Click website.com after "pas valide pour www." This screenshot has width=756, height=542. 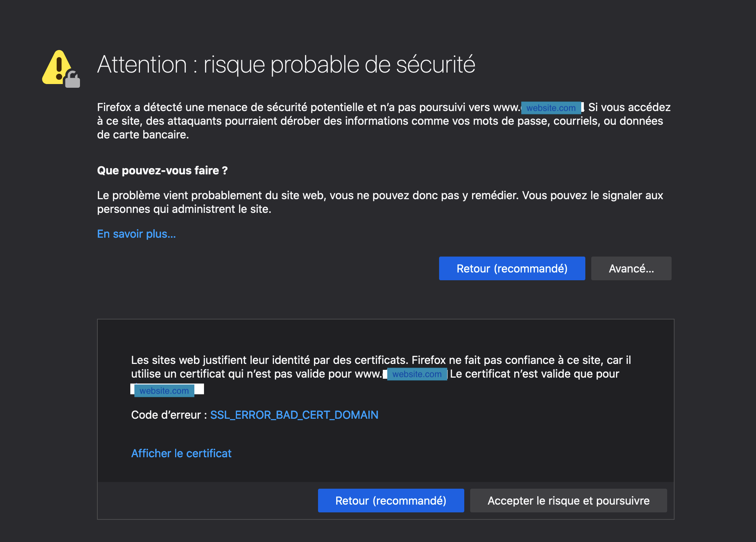417,374
